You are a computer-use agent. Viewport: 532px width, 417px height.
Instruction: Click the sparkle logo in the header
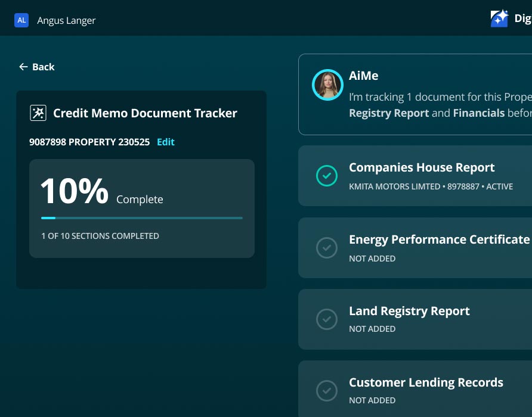click(499, 18)
